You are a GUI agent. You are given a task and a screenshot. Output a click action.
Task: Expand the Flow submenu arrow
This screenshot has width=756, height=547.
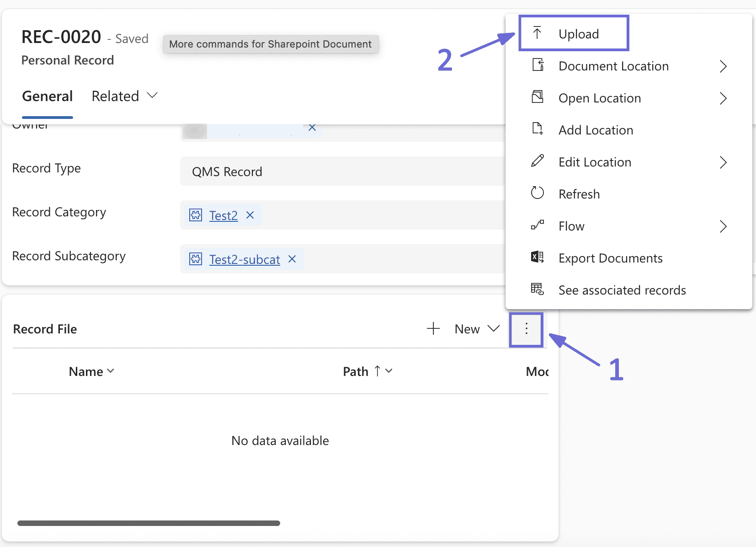[x=723, y=226]
